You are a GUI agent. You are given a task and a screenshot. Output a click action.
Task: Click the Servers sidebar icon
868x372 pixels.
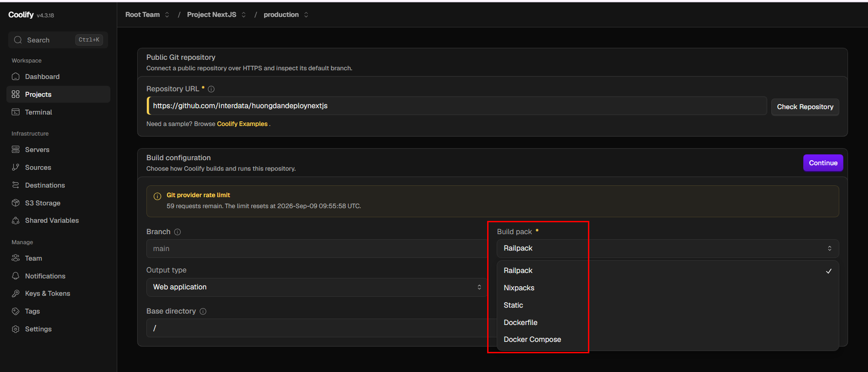[x=16, y=149]
